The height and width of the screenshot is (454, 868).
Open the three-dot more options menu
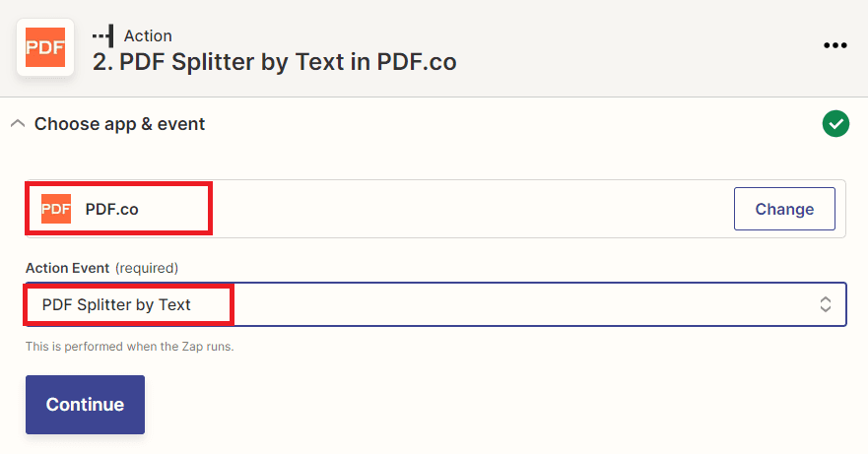click(835, 46)
